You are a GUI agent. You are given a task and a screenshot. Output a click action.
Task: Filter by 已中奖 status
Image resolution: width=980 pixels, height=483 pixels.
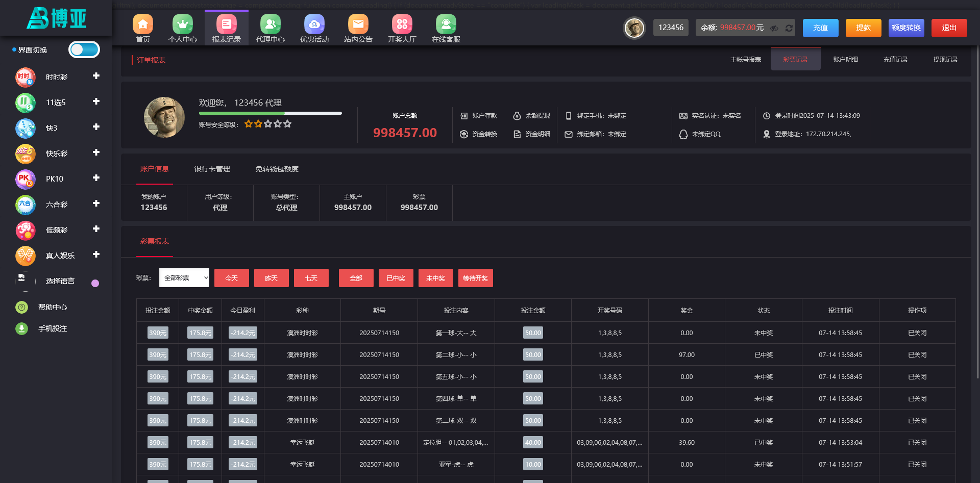[396, 278]
